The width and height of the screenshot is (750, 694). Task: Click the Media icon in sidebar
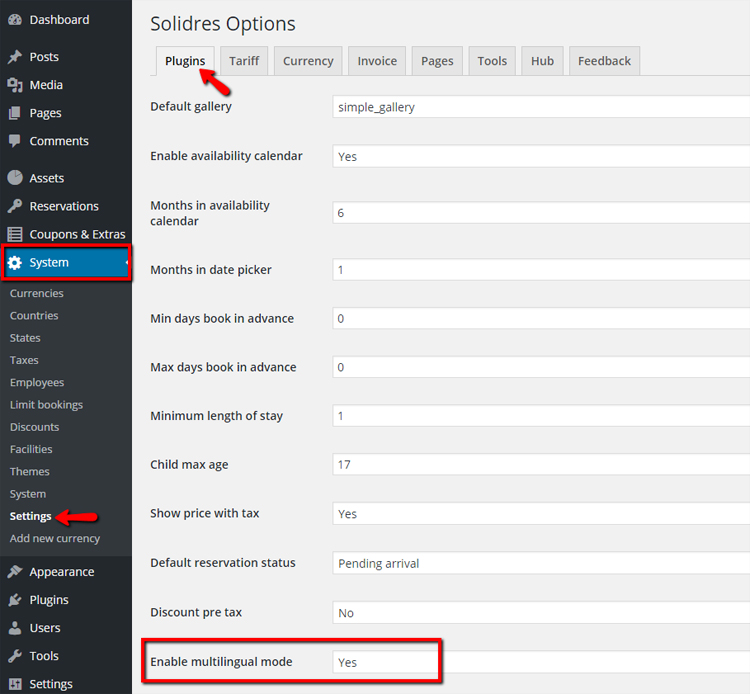click(15, 85)
